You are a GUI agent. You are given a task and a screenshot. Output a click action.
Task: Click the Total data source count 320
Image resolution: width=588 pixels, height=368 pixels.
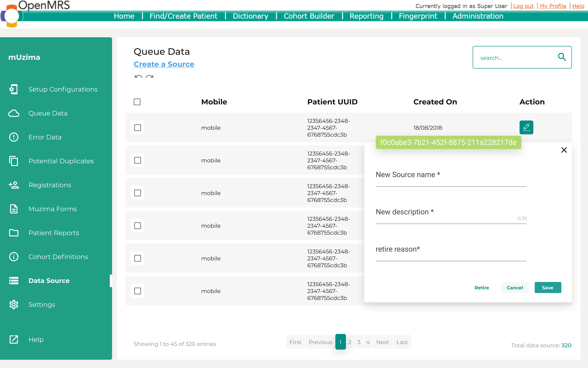tap(566, 345)
